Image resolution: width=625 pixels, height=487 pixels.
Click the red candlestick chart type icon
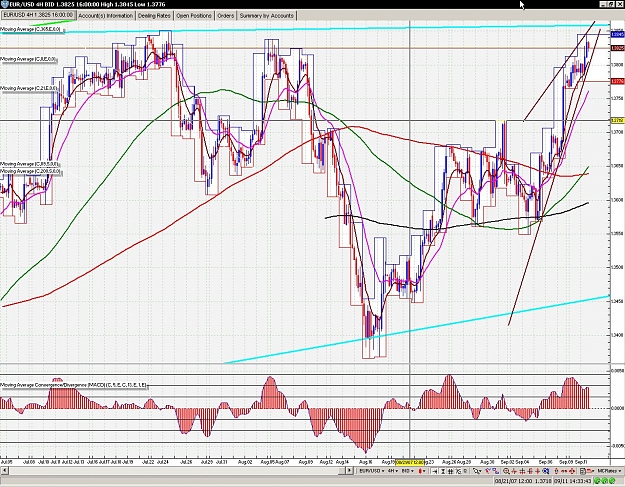click(420, 471)
